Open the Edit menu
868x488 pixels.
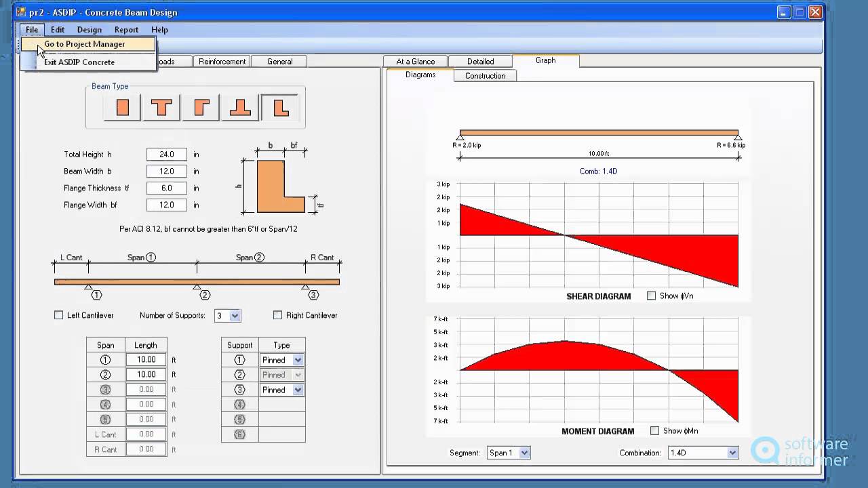pos(58,30)
